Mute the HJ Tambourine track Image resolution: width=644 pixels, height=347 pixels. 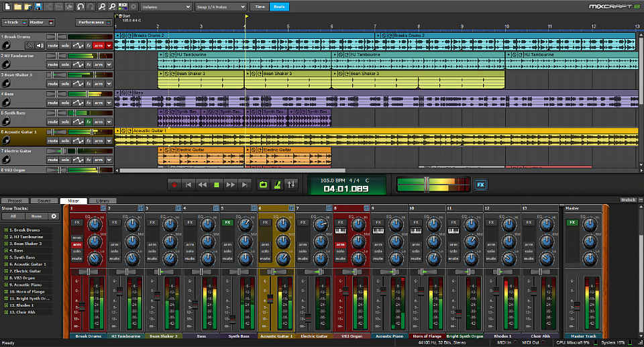pos(52,64)
